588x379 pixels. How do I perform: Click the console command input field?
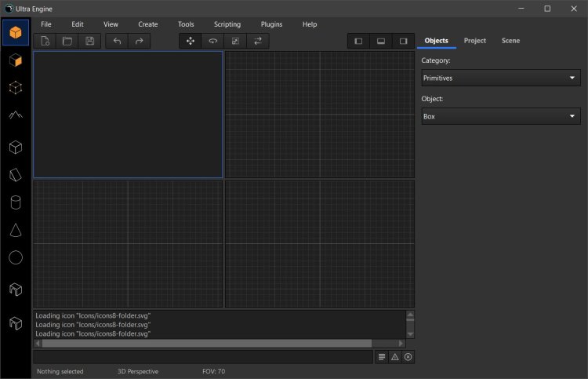[202, 357]
